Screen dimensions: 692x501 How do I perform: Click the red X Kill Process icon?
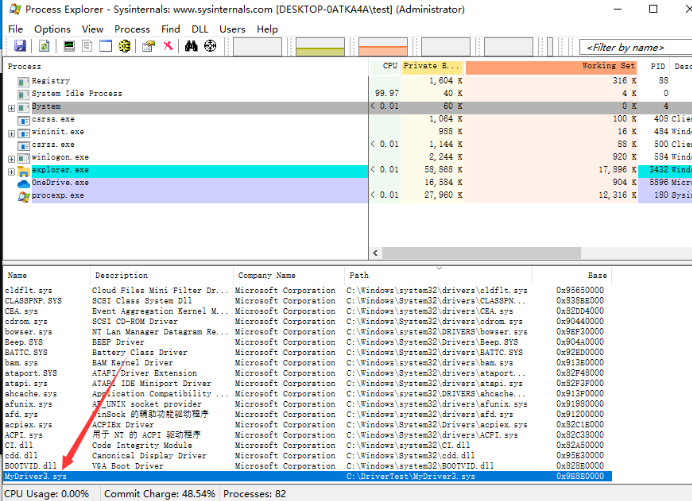[x=168, y=45]
